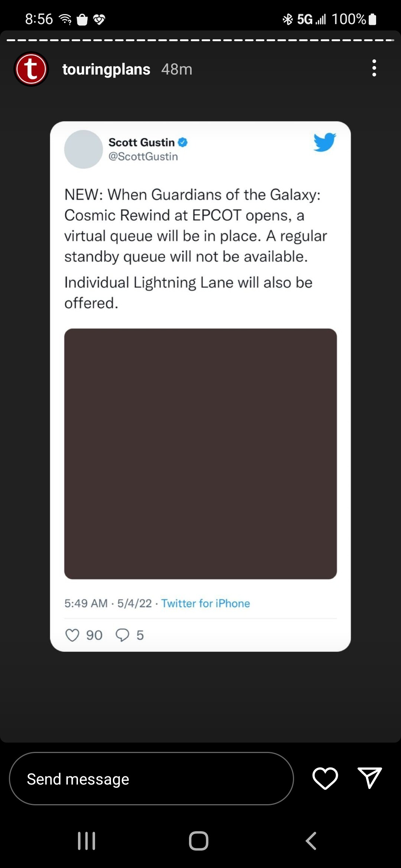Tap the story progress bar at top
Viewport: 401px width, 868px height.
click(x=200, y=40)
